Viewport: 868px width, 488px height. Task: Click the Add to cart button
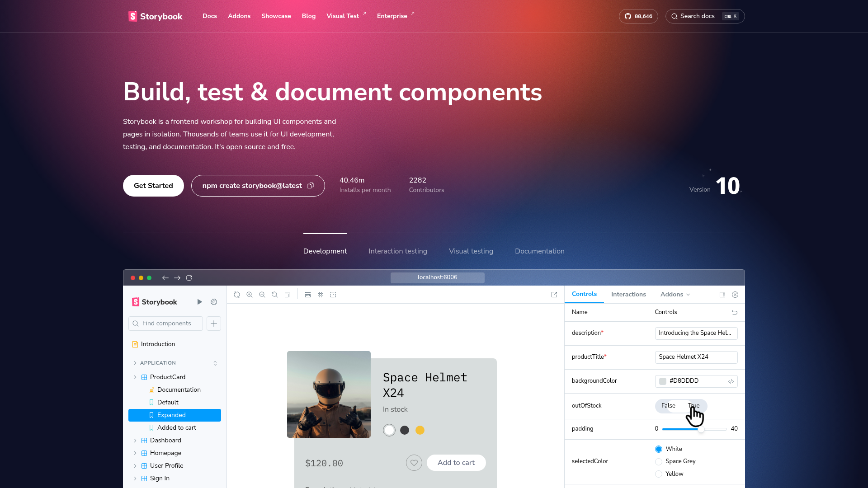pos(456,463)
